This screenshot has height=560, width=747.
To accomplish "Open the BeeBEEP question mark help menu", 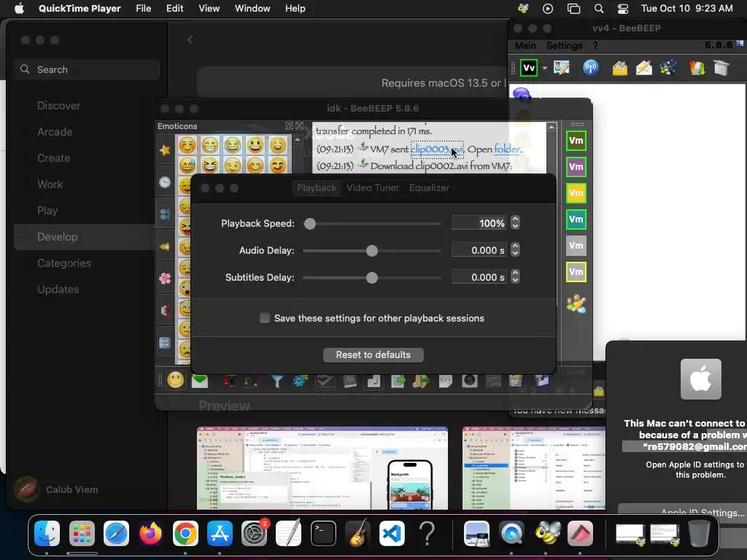I will 595,46.
